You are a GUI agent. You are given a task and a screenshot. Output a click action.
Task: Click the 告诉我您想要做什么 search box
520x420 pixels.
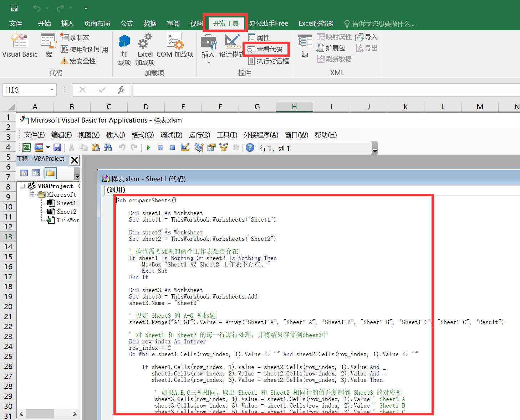(x=379, y=24)
